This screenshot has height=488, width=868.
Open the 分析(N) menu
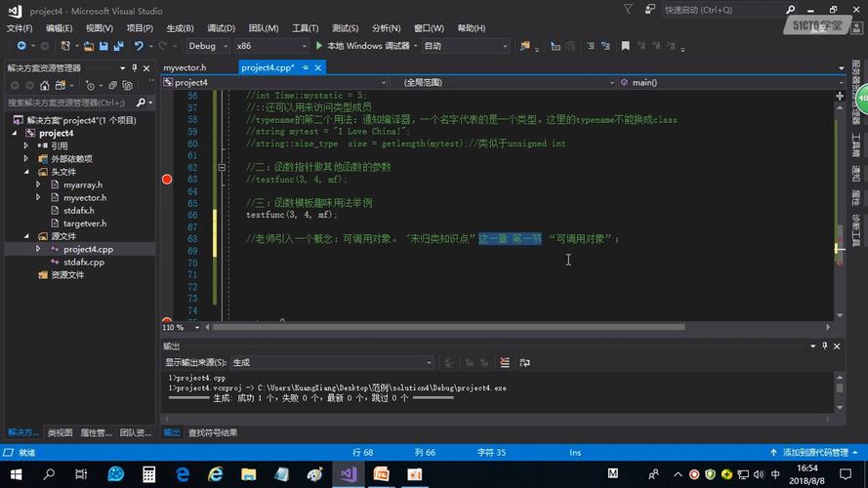[x=386, y=28]
